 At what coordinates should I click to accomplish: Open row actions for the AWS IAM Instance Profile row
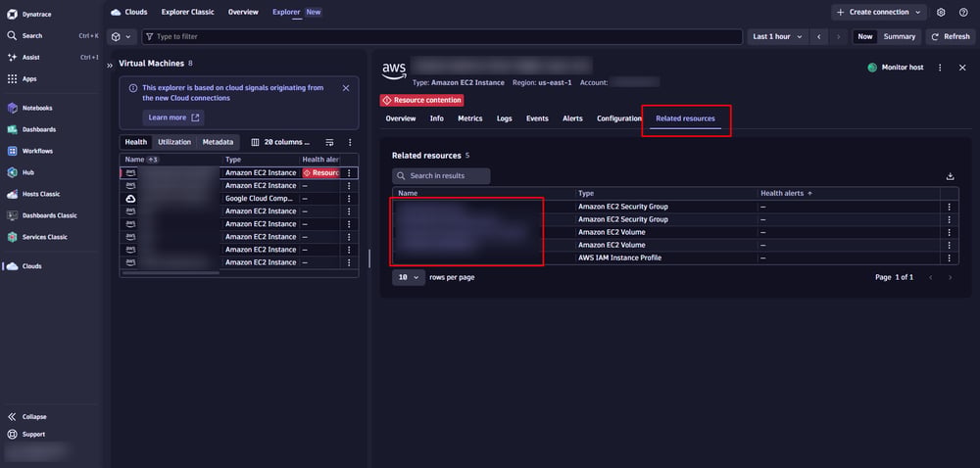click(x=949, y=257)
